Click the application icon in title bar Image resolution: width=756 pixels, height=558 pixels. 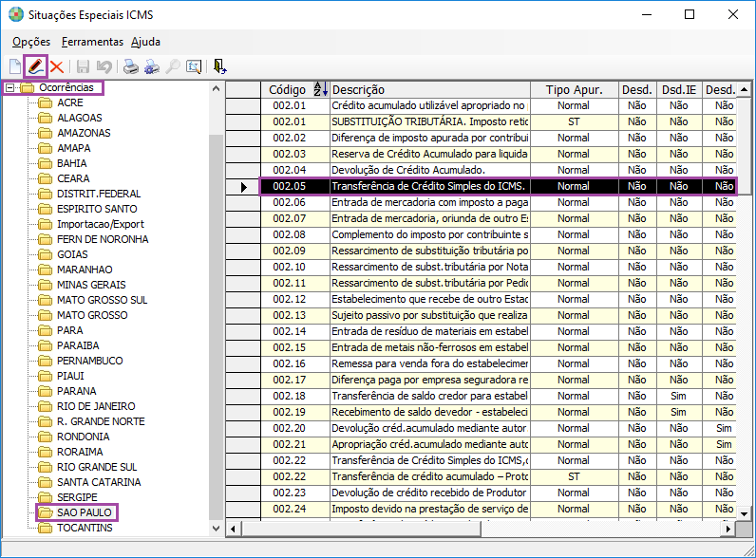(x=16, y=14)
